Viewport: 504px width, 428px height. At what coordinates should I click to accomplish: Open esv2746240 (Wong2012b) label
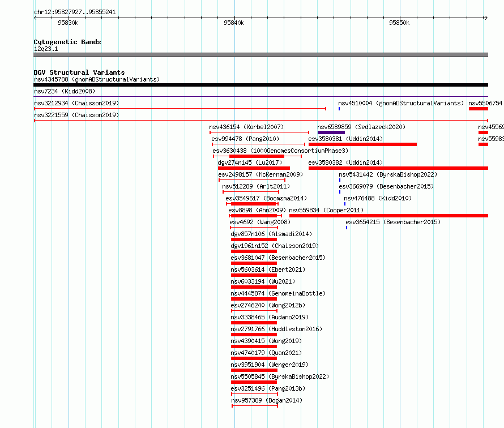point(268,305)
